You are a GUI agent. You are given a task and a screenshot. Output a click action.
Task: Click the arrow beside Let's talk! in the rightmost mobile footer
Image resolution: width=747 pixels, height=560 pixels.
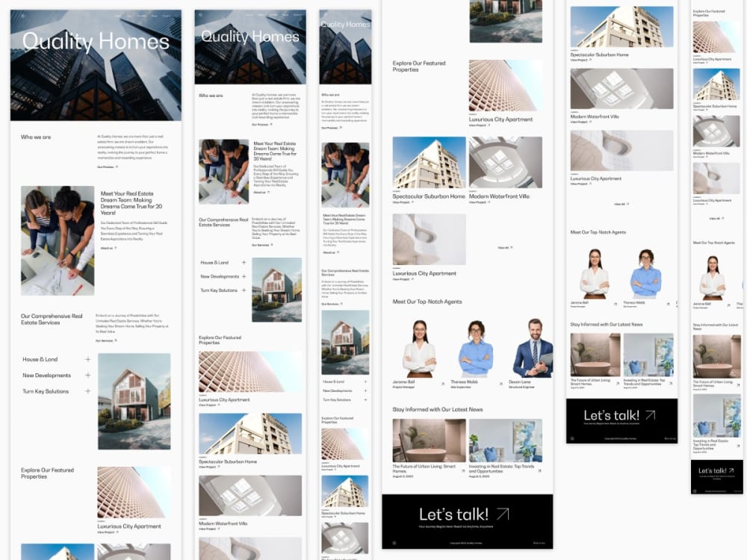731,470
